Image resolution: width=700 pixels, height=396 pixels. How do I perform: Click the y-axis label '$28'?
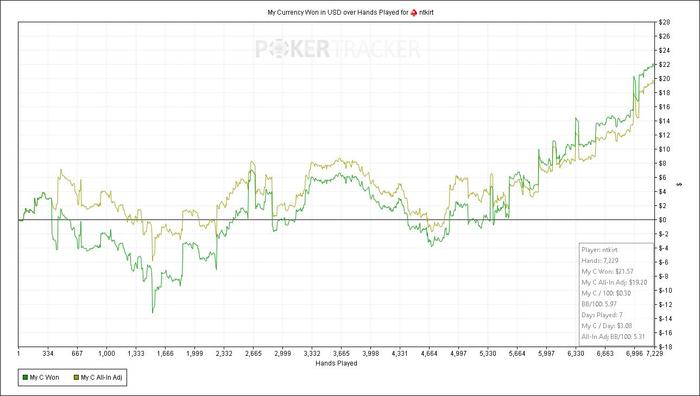664,22
